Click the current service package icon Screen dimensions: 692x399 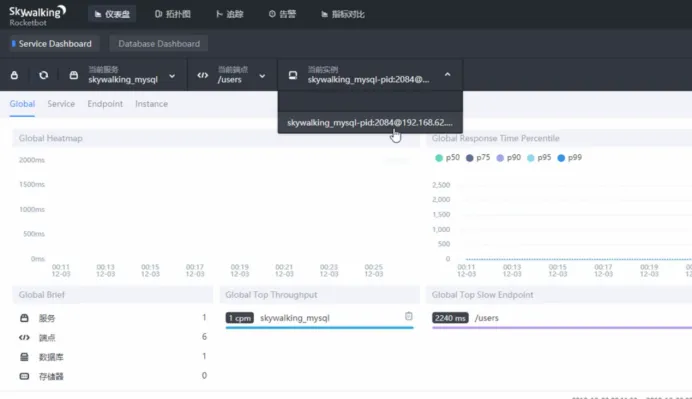tap(74, 75)
